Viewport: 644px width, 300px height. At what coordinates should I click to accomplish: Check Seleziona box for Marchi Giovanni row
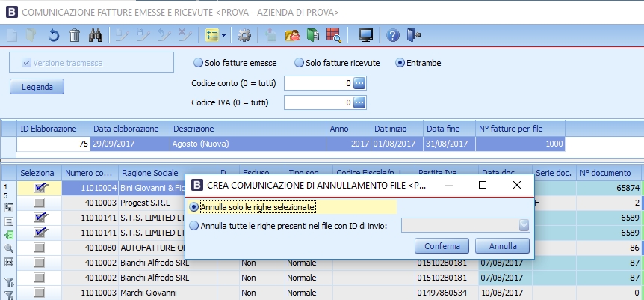40,293
